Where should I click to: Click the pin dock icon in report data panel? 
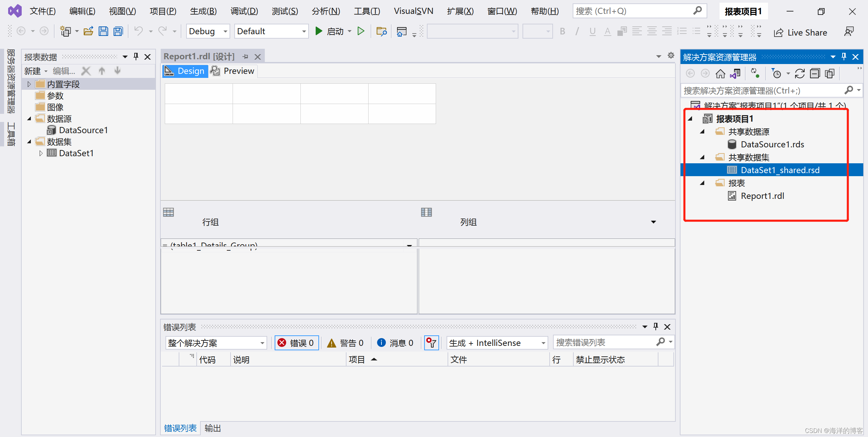[x=136, y=56]
